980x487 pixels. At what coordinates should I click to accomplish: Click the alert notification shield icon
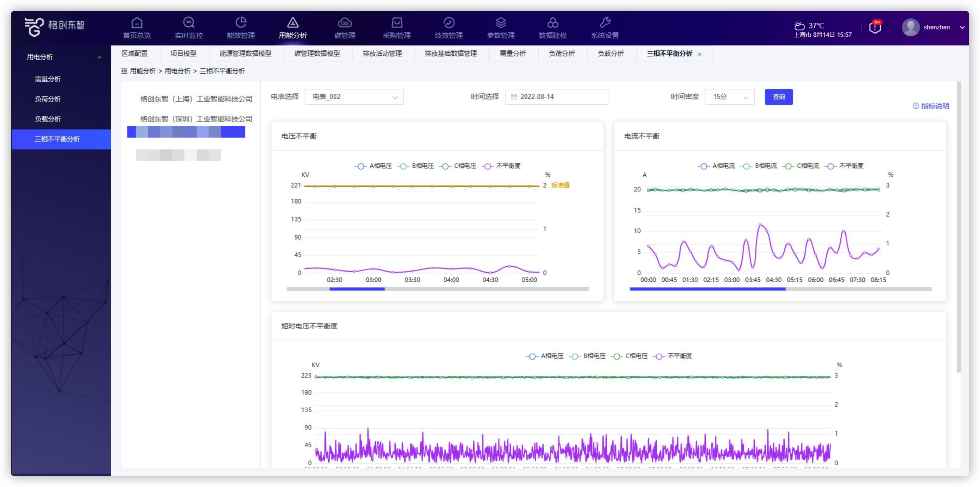pos(875,28)
